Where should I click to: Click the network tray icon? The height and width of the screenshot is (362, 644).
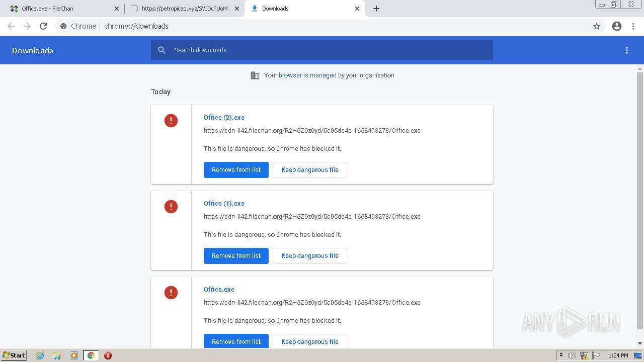[x=584, y=355]
